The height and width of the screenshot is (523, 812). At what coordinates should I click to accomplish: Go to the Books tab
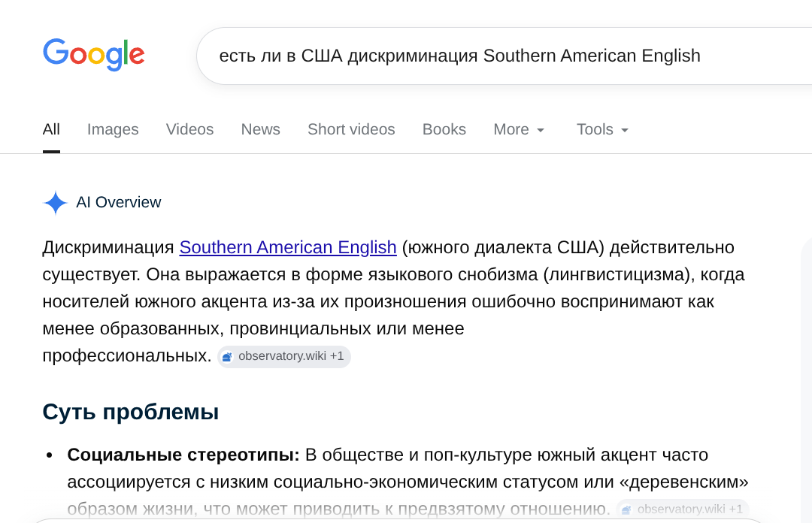[444, 129]
